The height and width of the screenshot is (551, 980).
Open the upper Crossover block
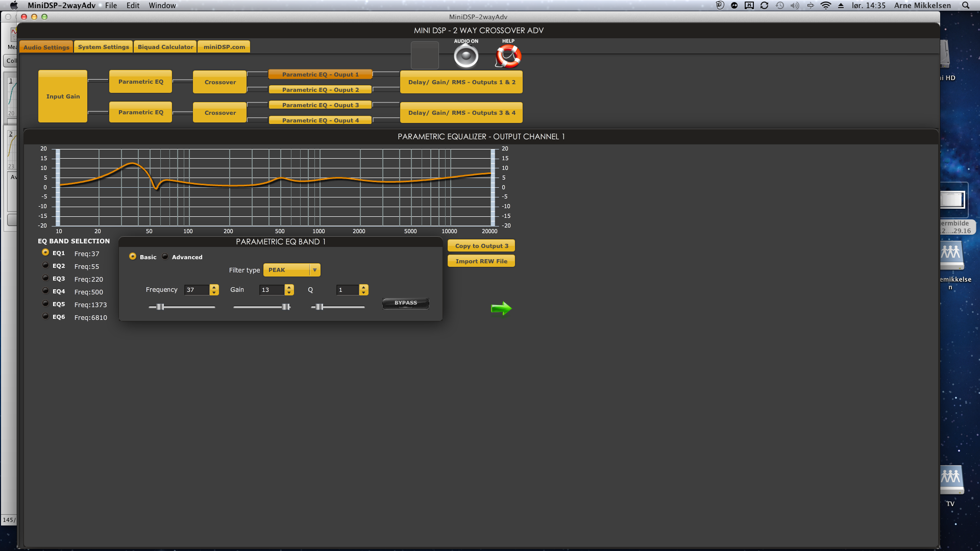[x=220, y=82]
